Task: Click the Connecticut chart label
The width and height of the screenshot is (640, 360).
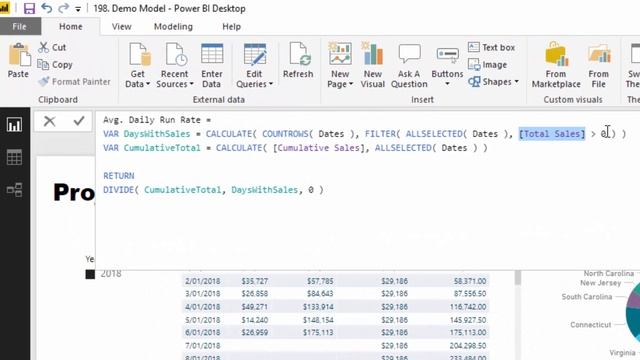Action: tap(591, 325)
